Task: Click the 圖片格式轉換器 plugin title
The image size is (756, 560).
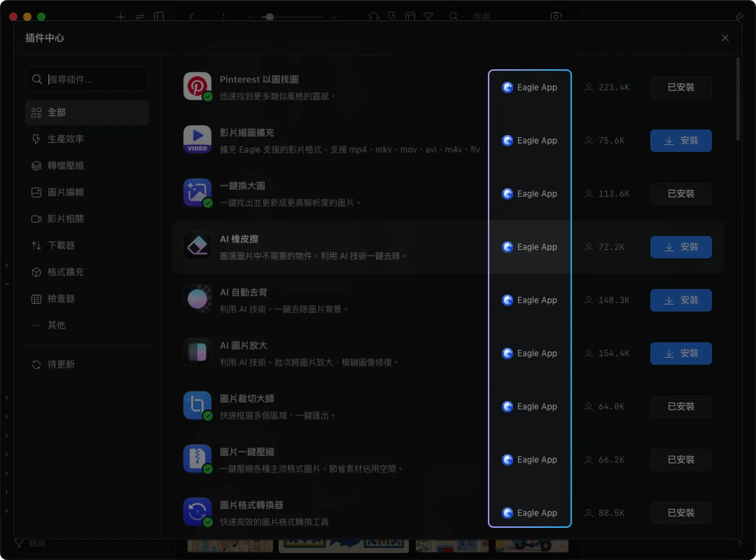Action: pos(252,505)
